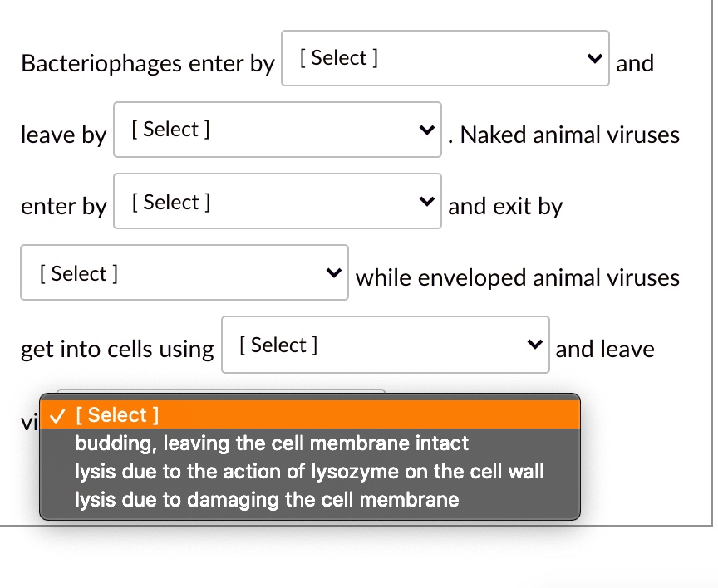Select the highlighted orange "[ Select ]" option
718x588 pixels.
310,415
